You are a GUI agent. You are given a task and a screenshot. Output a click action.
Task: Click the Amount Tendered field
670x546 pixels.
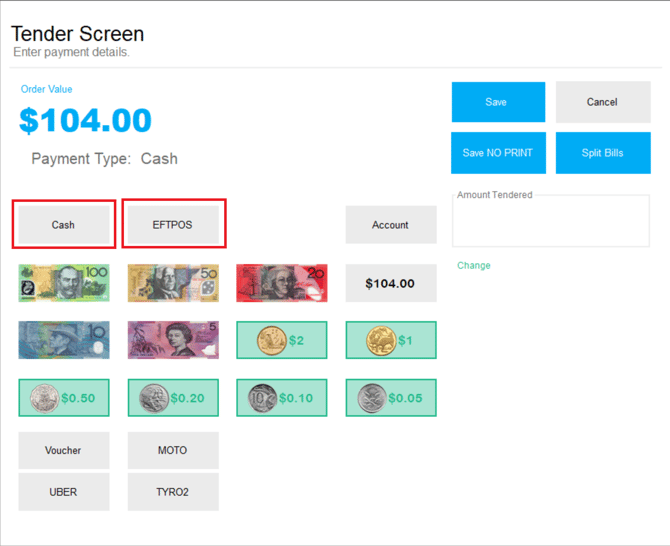point(551,222)
